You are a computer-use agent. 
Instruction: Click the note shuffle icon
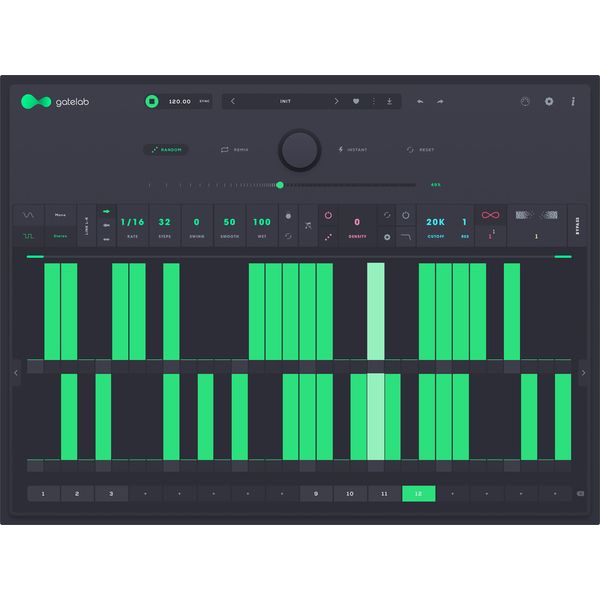[308, 226]
